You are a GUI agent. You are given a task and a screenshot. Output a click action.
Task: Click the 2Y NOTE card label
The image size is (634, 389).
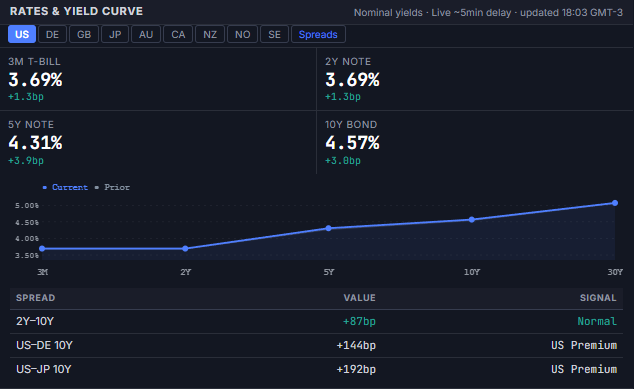[348, 61]
